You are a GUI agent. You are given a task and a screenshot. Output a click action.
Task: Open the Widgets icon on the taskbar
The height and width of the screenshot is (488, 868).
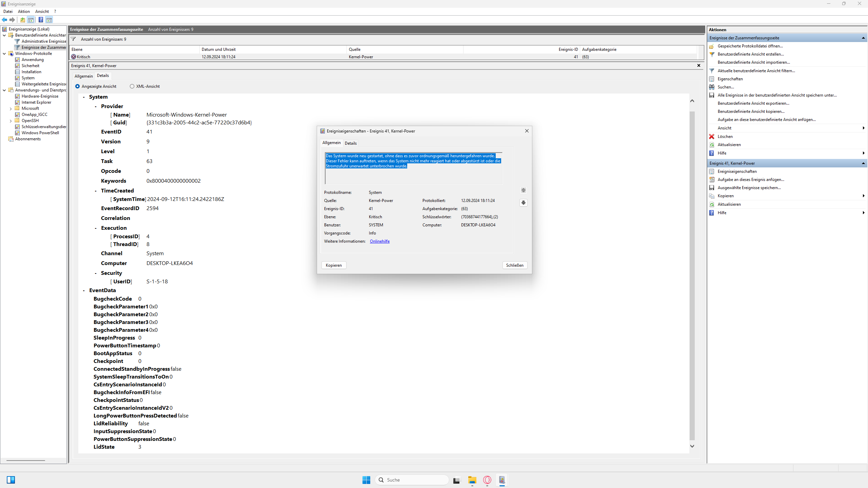(x=11, y=480)
